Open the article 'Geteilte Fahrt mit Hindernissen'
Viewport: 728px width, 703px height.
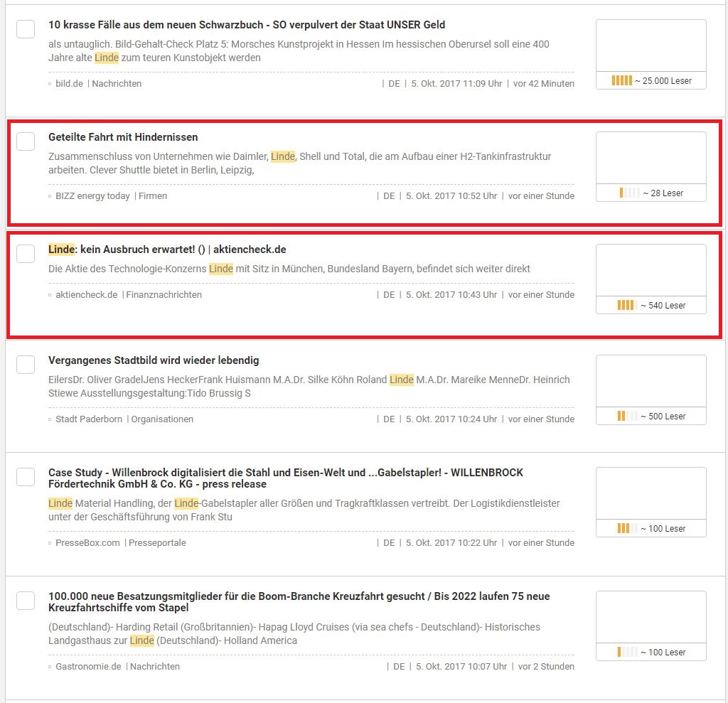coord(123,137)
